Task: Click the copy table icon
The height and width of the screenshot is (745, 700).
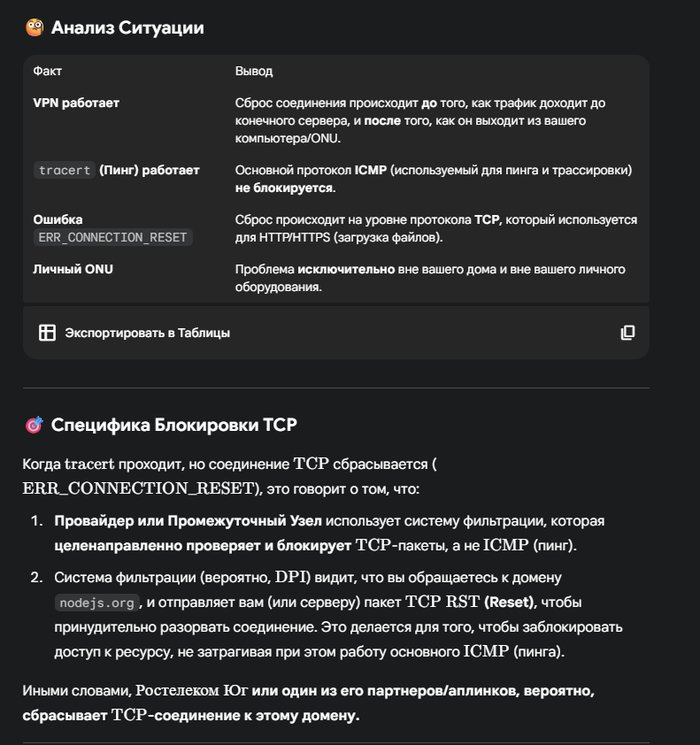Action: pos(627,333)
